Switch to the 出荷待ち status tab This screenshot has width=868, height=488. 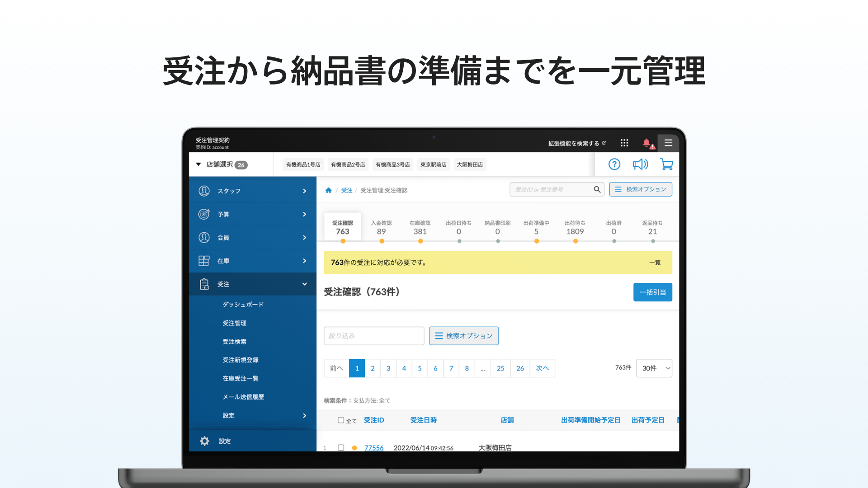tap(575, 227)
